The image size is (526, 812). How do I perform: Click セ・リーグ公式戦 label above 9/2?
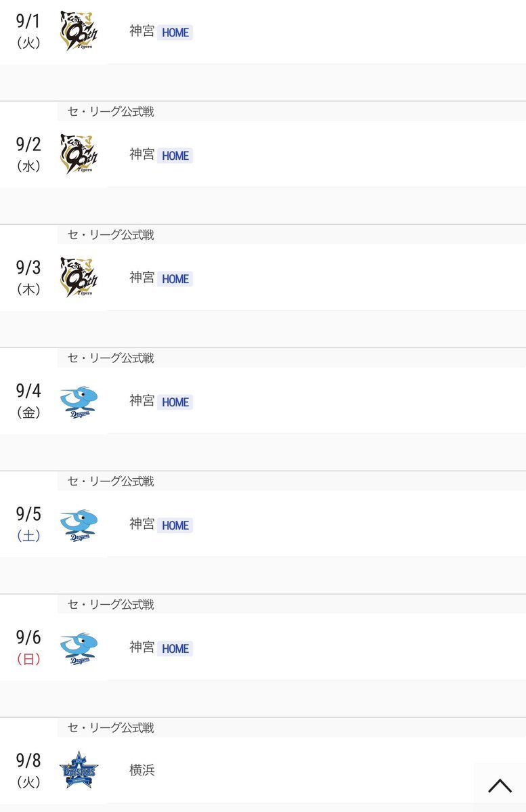111,112
